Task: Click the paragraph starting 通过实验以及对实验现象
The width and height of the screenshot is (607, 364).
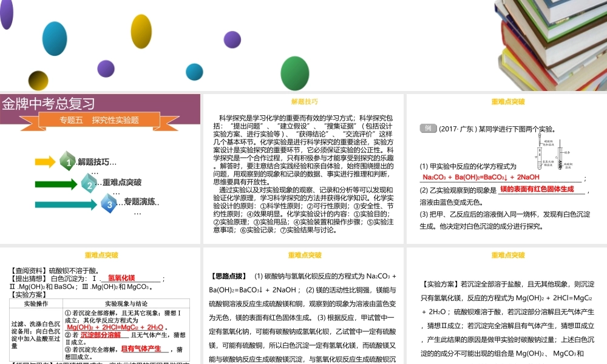Action: click(x=303, y=210)
